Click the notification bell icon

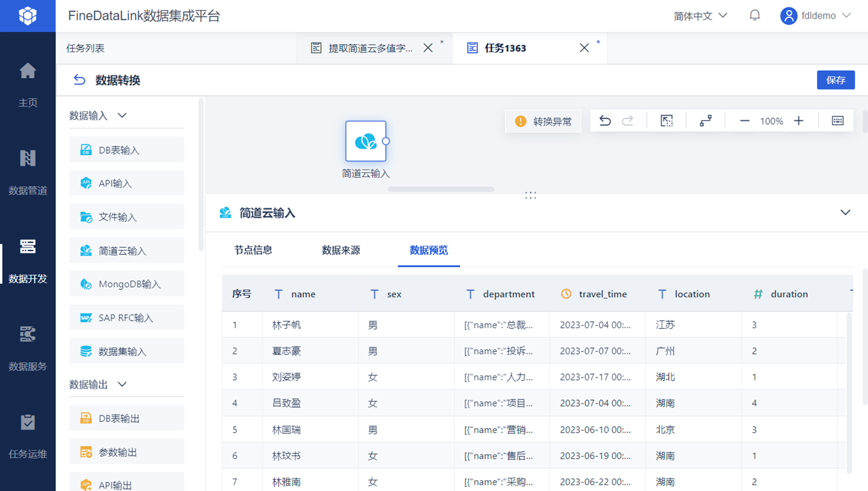coord(754,15)
